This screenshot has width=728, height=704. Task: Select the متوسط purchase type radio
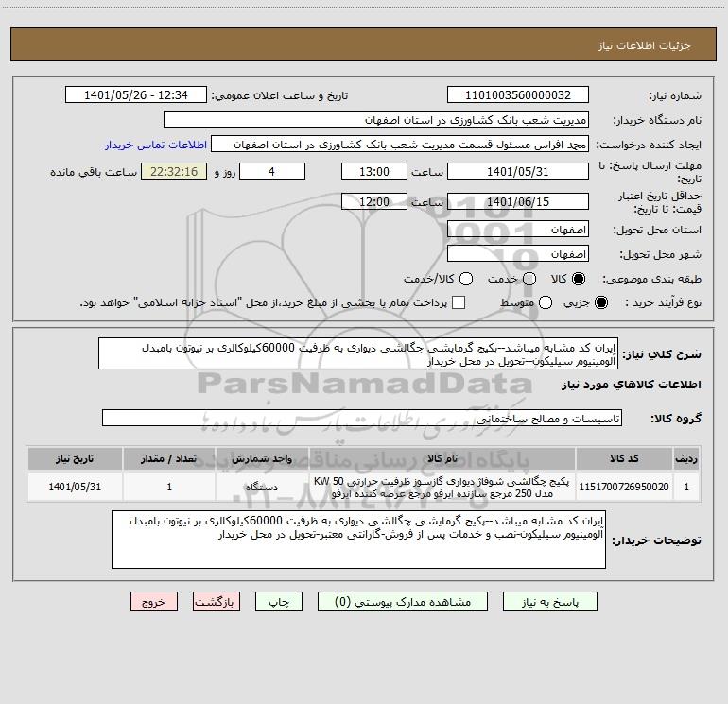[x=546, y=302]
